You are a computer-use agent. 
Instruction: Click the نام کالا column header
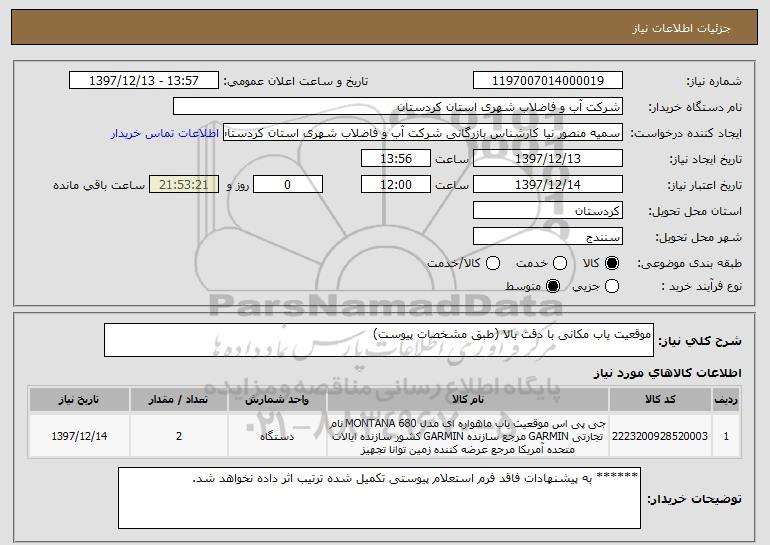click(468, 400)
